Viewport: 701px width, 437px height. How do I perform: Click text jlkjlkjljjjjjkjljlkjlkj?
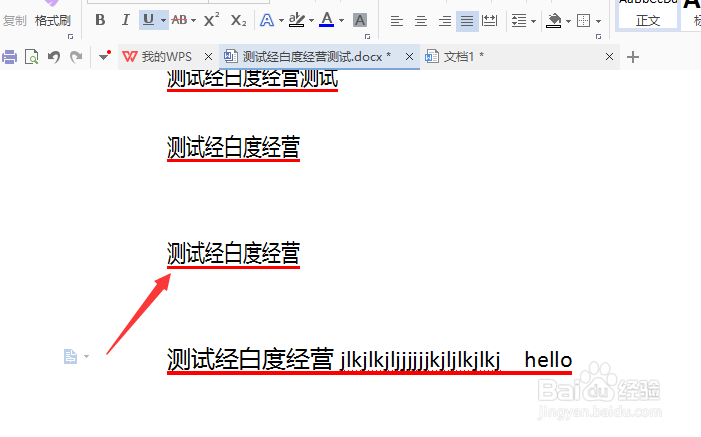[420, 361]
